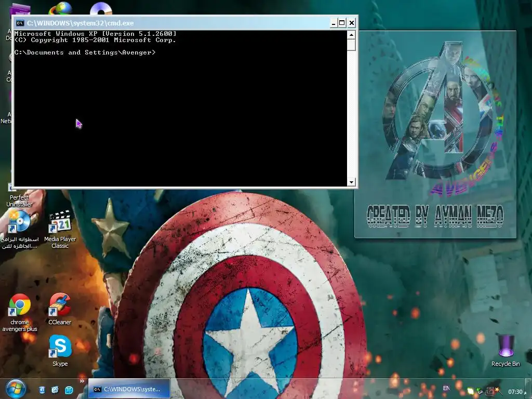Viewport: 532px width, 399px height.
Task: Click the magic wand tray icon
Action: point(499,391)
